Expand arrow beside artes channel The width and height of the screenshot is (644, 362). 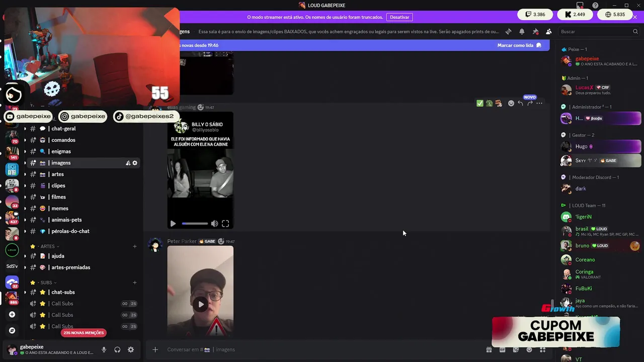[25, 174]
